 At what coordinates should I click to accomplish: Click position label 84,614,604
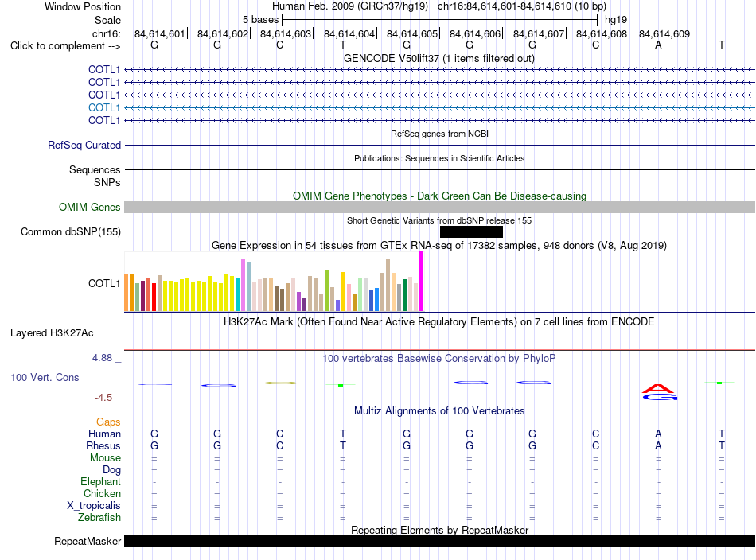pyautogui.click(x=349, y=33)
